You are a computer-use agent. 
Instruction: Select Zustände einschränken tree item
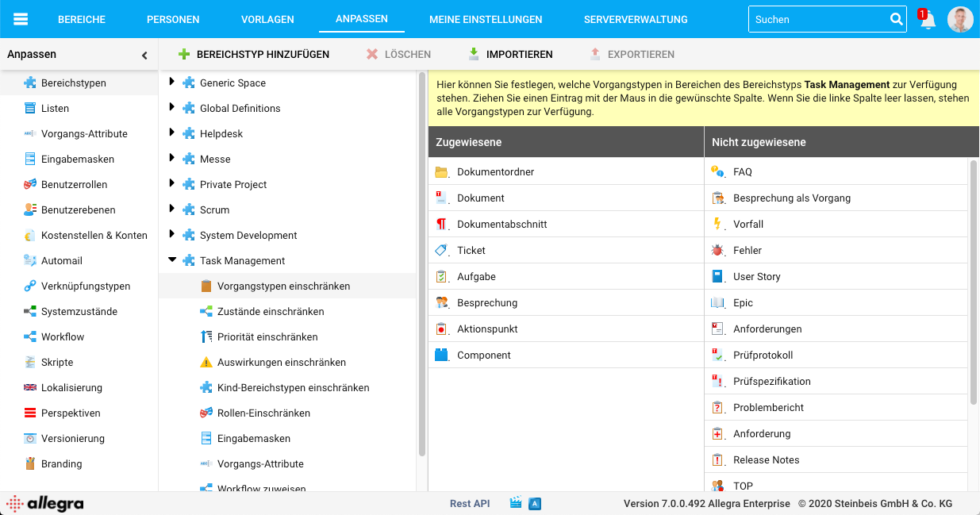pyautogui.click(x=270, y=312)
